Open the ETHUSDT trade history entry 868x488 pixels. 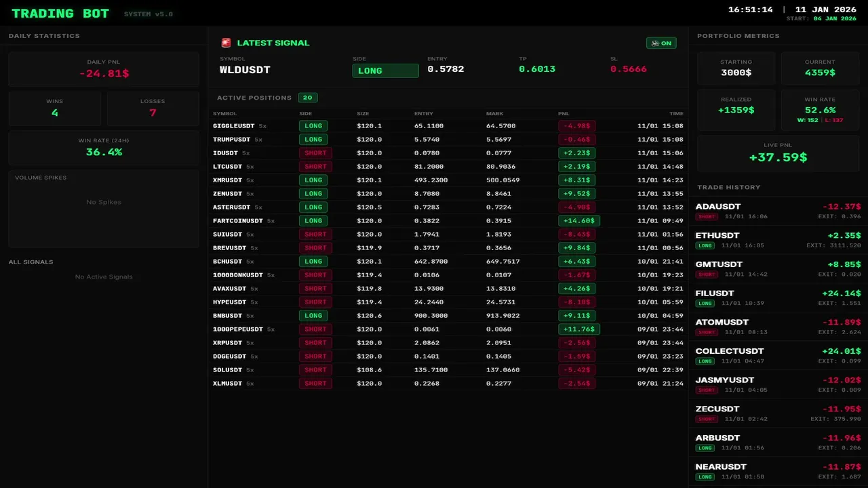pos(778,240)
